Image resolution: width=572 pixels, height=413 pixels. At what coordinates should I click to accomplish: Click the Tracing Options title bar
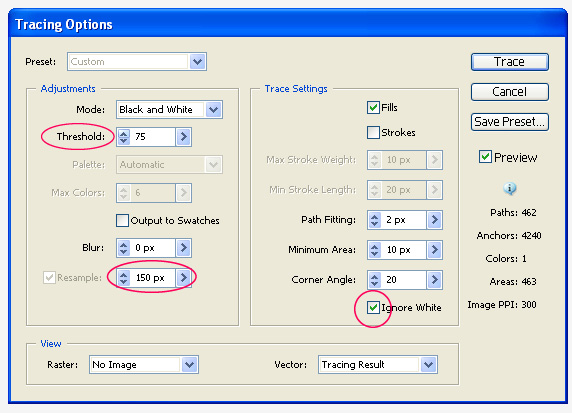(x=287, y=24)
